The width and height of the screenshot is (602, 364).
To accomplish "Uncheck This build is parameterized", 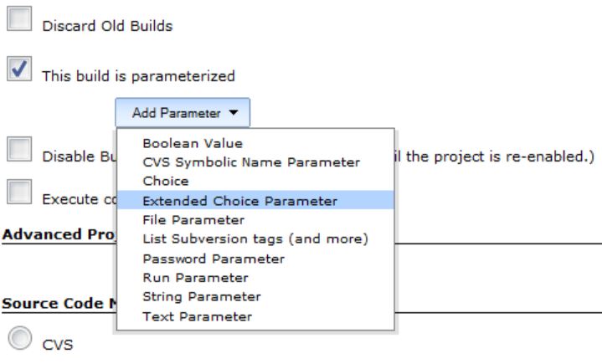I will [18, 72].
